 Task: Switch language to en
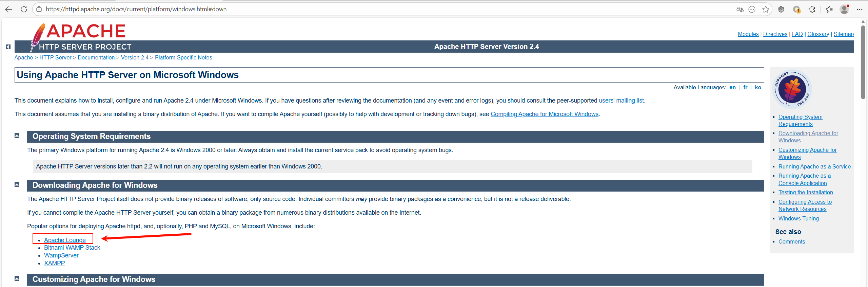tap(732, 87)
